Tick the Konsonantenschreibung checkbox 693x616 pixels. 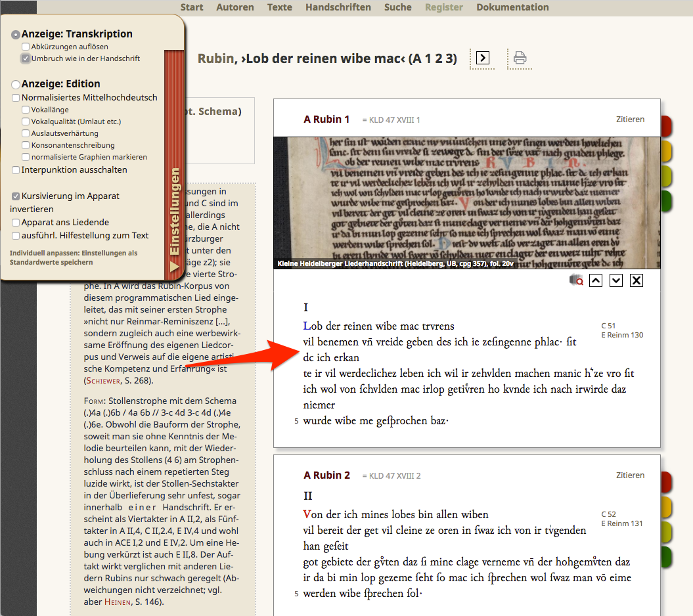(26, 145)
